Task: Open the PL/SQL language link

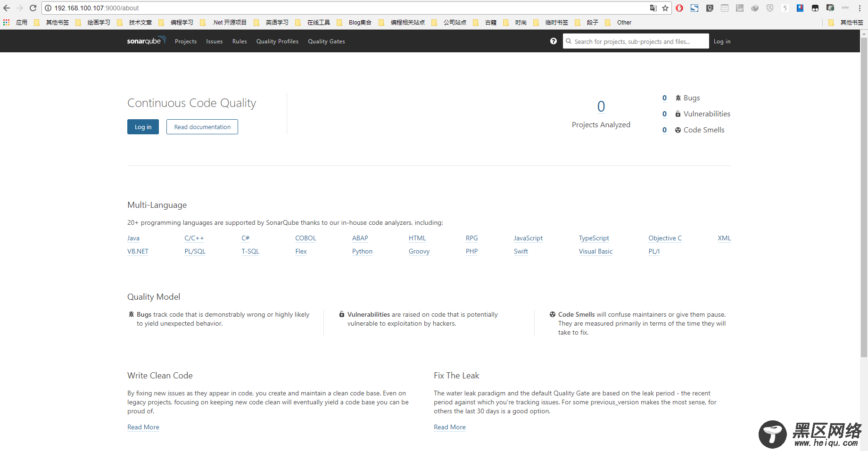Action: [x=195, y=251]
